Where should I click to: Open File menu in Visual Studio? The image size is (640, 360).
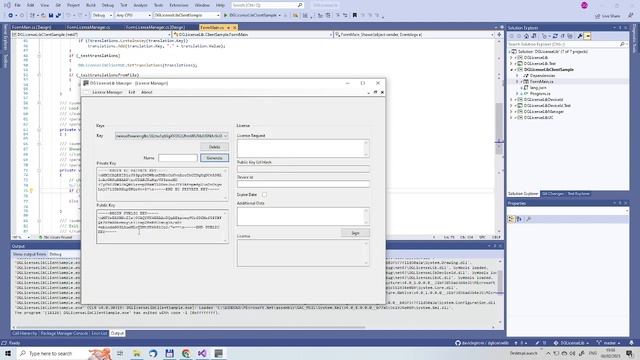coord(17,5)
